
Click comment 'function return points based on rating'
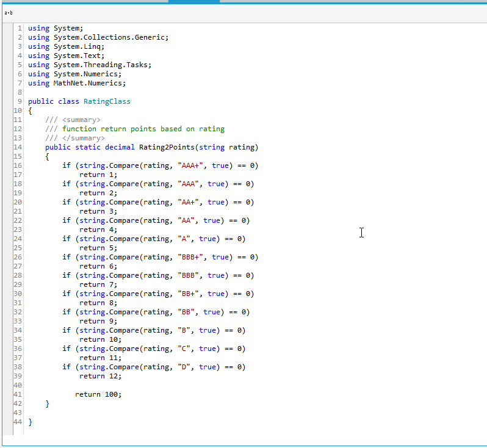[x=143, y=129]
